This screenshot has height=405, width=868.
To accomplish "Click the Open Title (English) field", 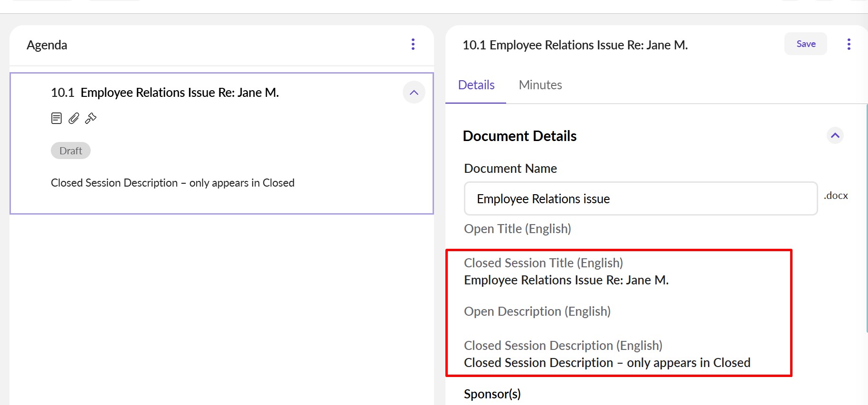I will tap(517, 229).
